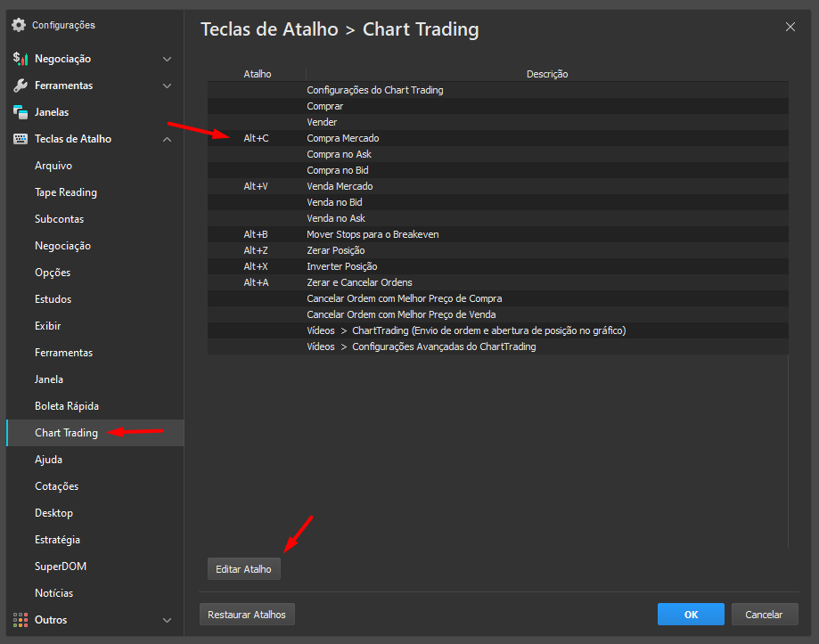This screenshot has height=644, width=819.
Task: Click the Ferramentas wrench icon
Action: pyautogui.click(x=20, y=86)
